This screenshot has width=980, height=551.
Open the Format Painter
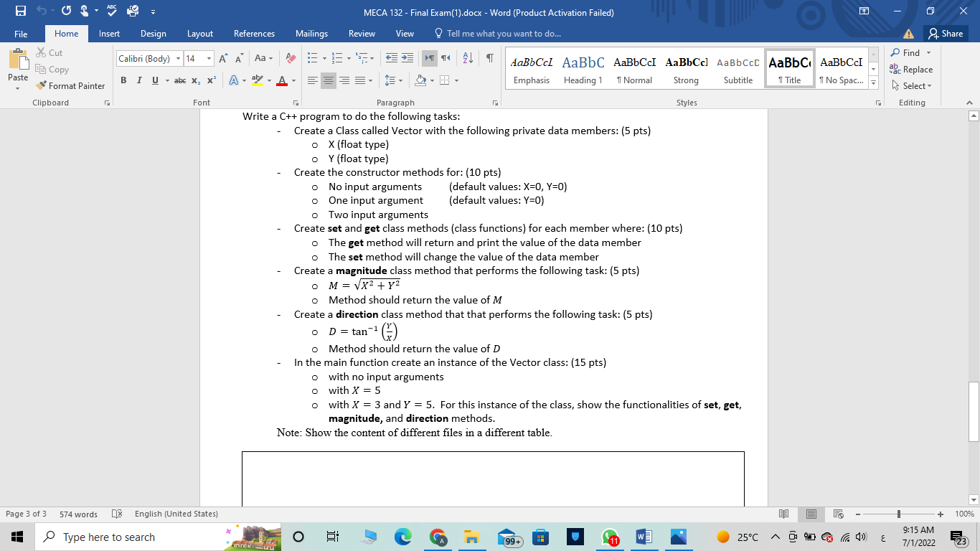click(x=70, y=85)
